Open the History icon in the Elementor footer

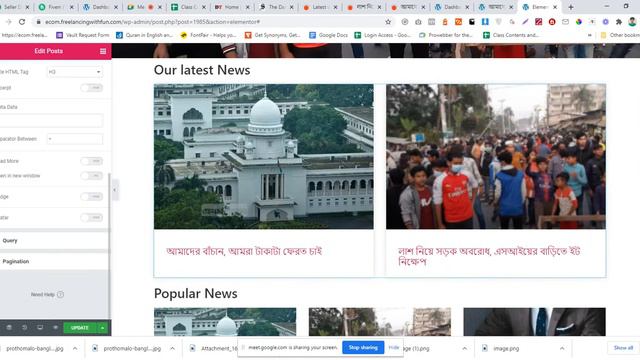[x=24, y=328]
